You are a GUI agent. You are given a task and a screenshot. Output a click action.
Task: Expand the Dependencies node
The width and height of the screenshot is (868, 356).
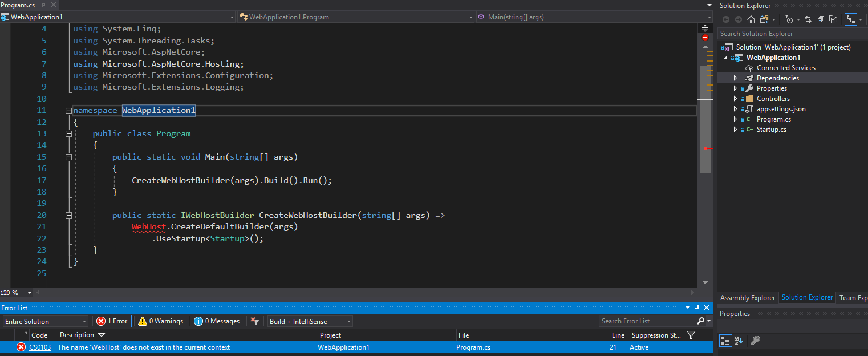click(x=735, y=78)
